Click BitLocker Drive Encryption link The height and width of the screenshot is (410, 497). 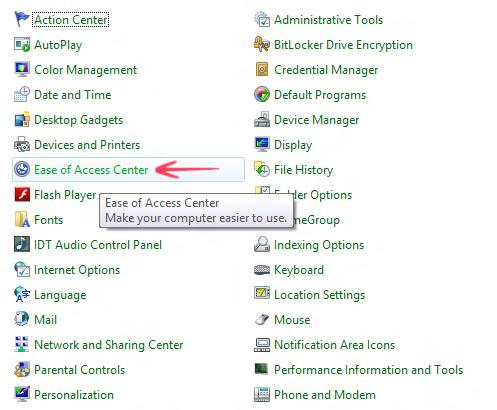343,45
